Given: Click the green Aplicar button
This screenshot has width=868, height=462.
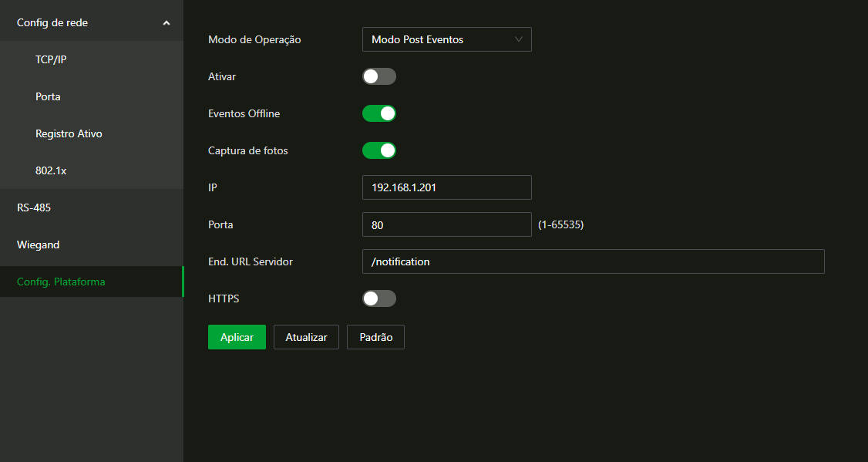Looking at the screenshot, I should tap(237, 337).
